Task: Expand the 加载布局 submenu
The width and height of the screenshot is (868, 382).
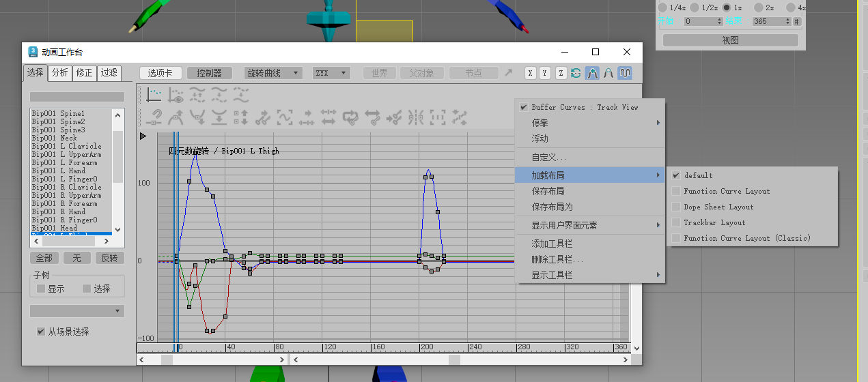Action: pos(589,175)
